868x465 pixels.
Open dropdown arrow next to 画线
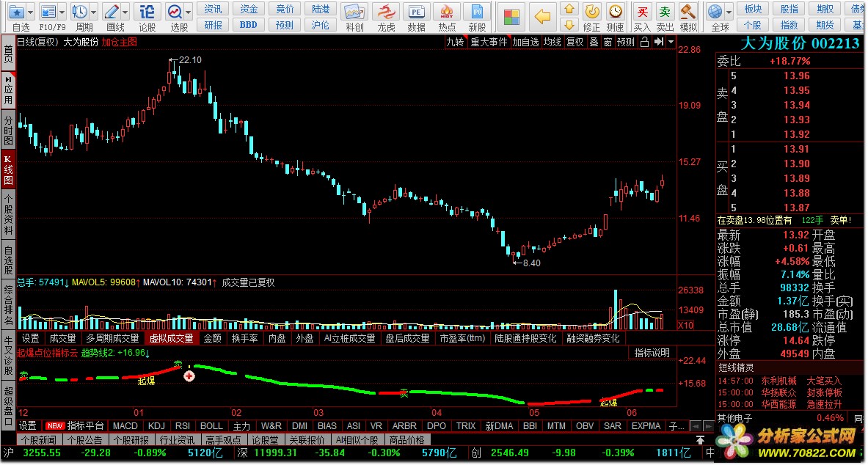125,11
